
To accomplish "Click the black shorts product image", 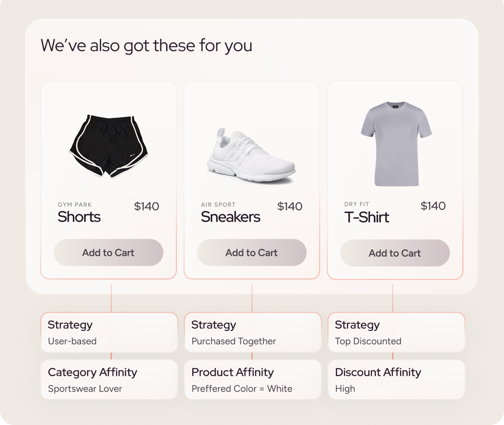I will (108, 146).
